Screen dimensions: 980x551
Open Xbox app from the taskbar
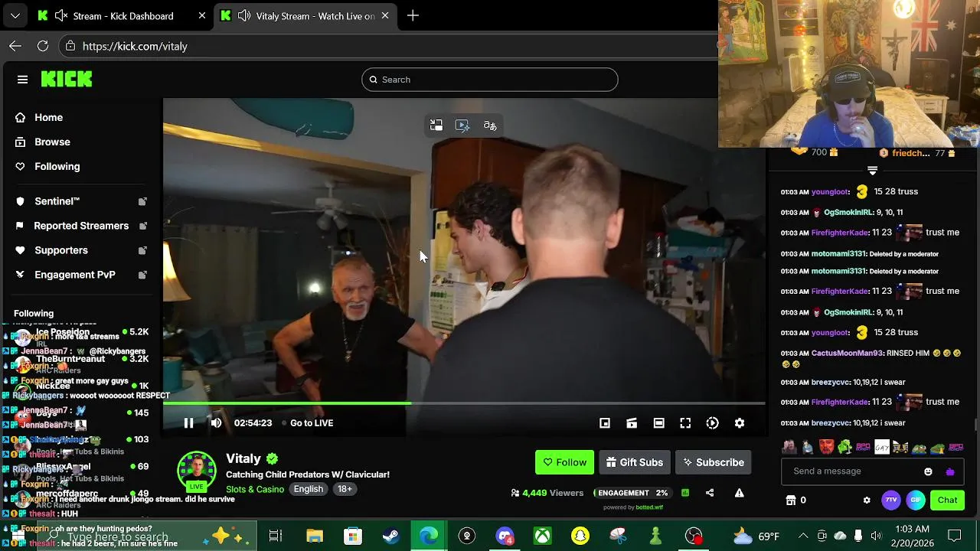pos(542,536)
